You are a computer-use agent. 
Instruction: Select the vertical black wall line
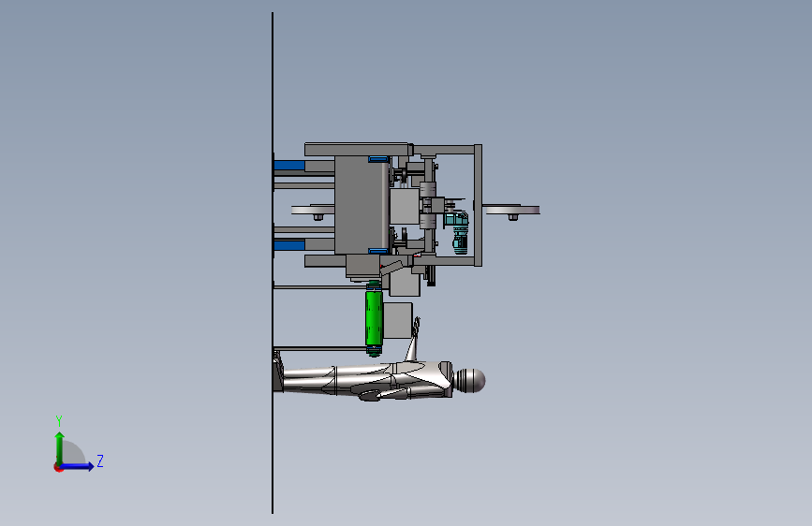(x=273, y=263)
